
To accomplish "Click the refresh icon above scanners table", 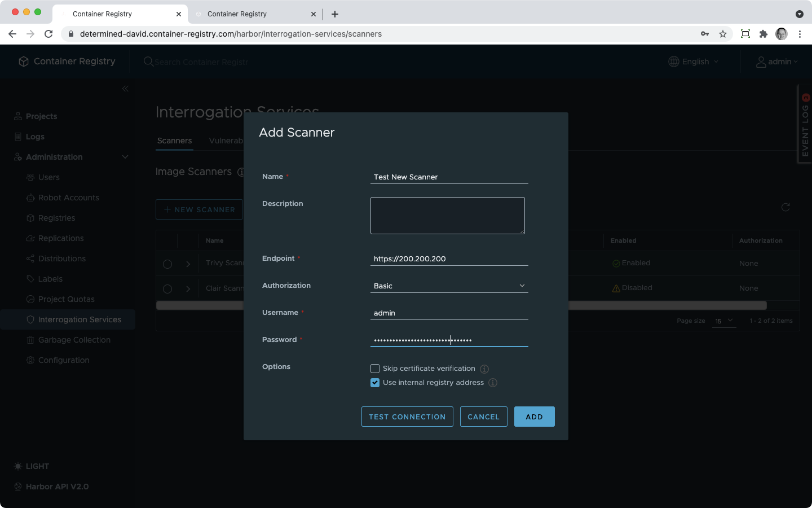I will pos(785,207).
